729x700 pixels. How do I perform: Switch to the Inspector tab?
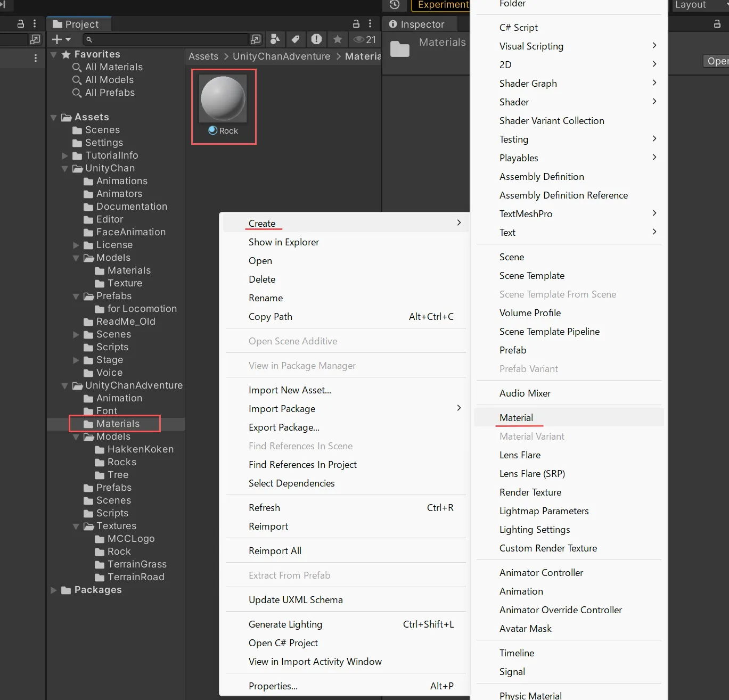pyautogui.click(x=417, y=24)
